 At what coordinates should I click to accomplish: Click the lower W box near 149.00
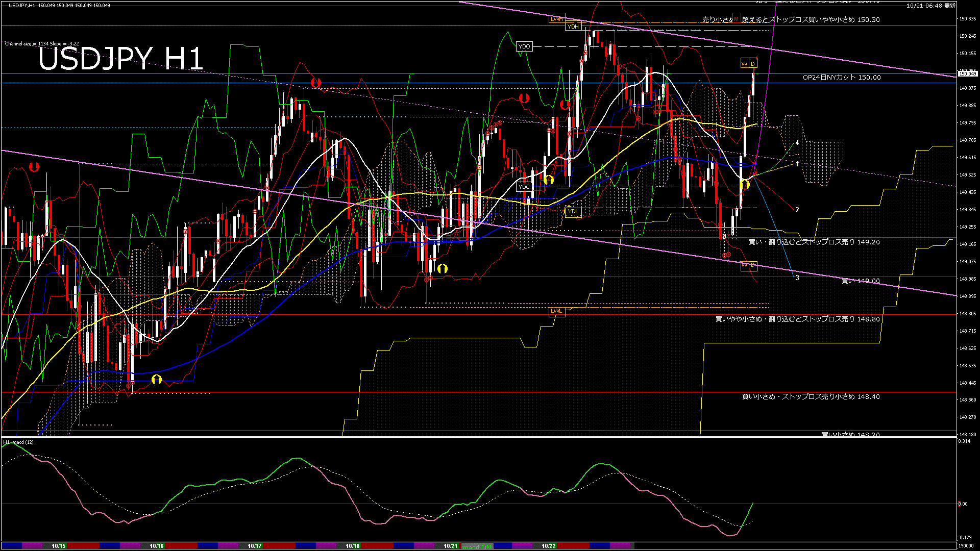click(745, 265)
